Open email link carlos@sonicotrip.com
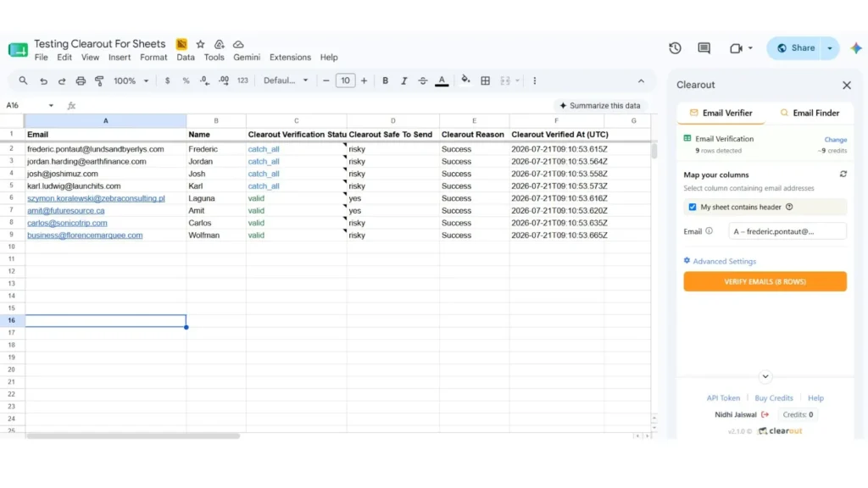The height and width of the screenshot is (488, 868). (x=67, y=223)
